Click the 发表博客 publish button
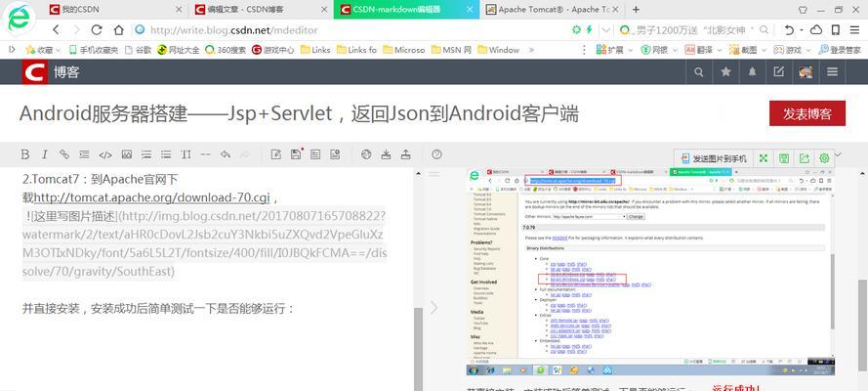 [x=807, y=113]
